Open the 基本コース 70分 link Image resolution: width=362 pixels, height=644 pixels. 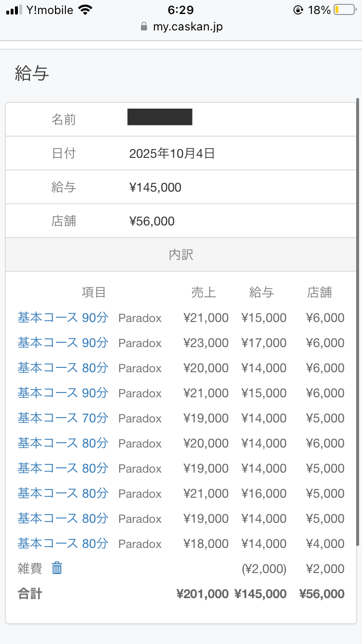pos(63,418)
